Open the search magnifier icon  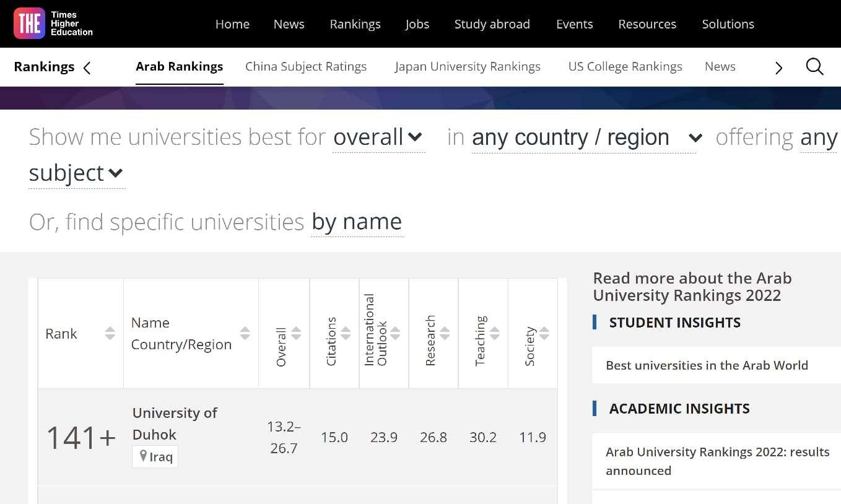tap(814, 67)
